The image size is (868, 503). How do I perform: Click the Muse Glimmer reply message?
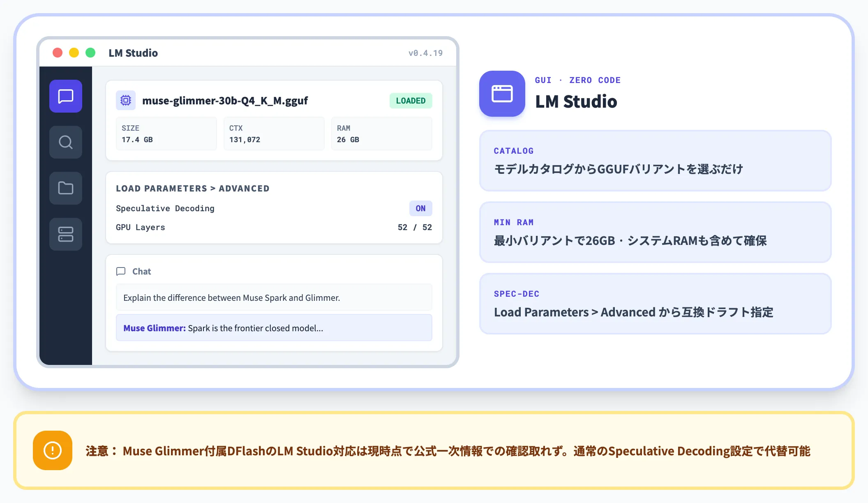point(274,328)
